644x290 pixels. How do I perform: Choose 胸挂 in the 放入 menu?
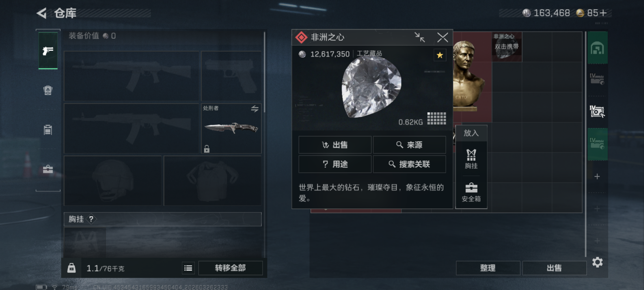471,159
